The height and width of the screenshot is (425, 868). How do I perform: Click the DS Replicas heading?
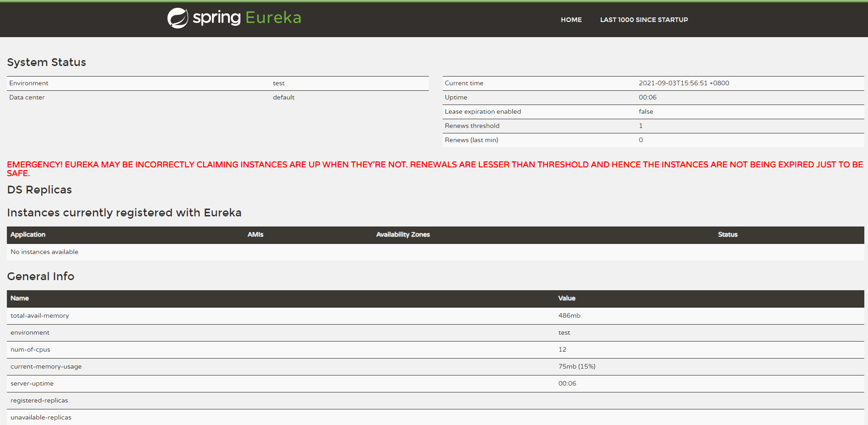39,190
